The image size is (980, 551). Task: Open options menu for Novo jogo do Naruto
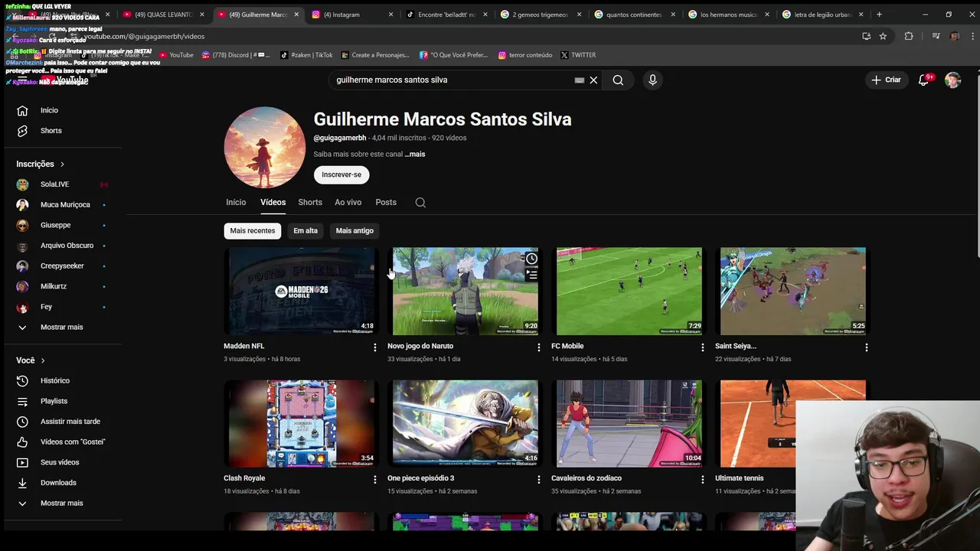coord(538,347)
